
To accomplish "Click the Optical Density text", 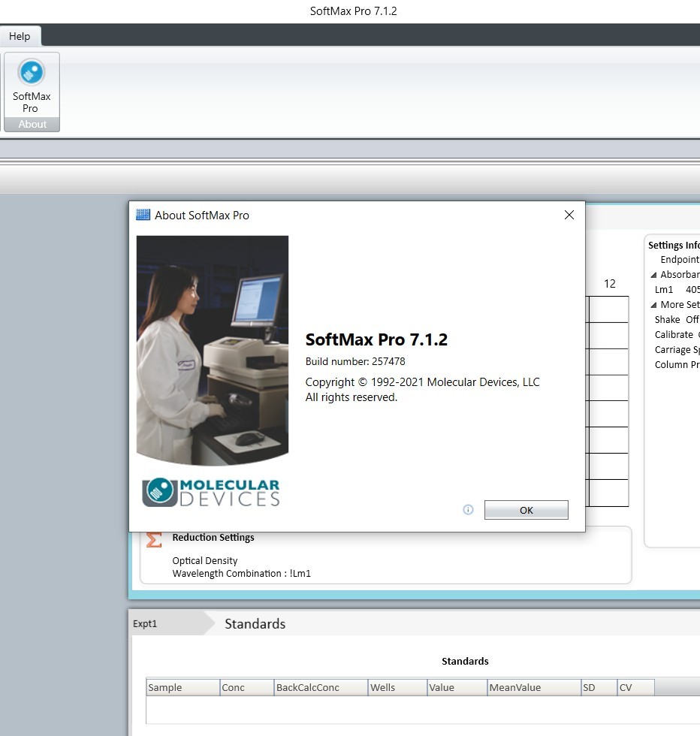I will pos(205,560).
